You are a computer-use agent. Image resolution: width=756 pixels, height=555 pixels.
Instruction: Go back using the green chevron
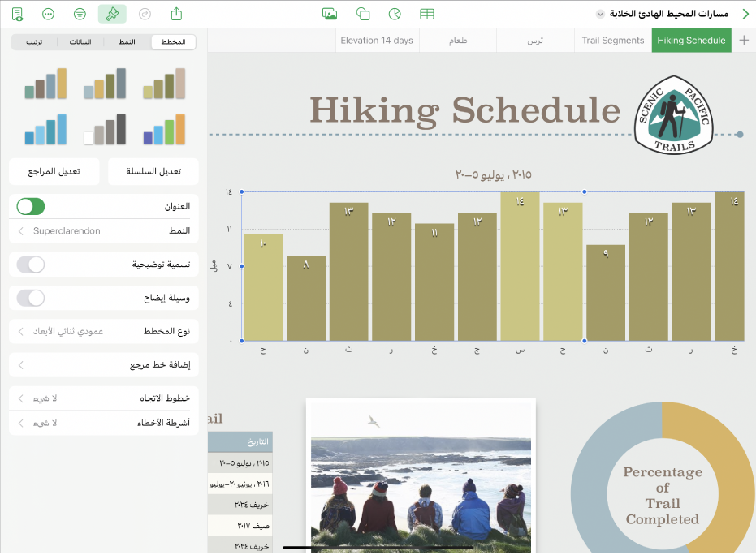745,14
